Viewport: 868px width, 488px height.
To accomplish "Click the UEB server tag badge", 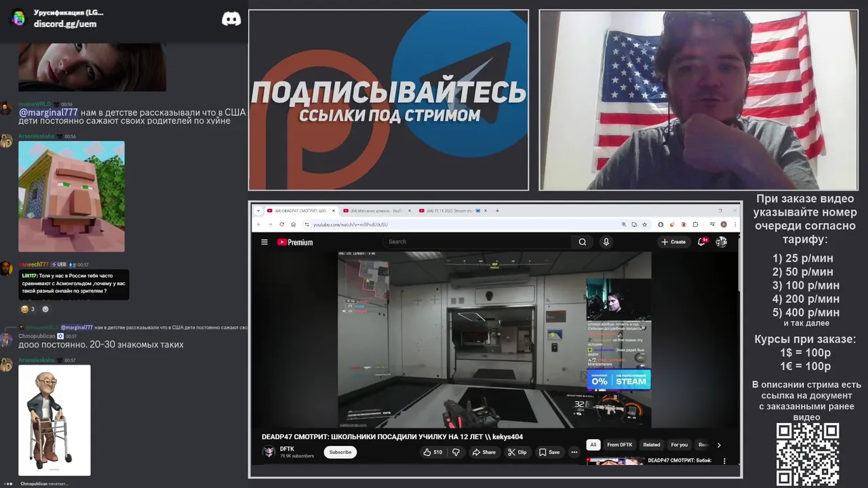I will (60, 264).
